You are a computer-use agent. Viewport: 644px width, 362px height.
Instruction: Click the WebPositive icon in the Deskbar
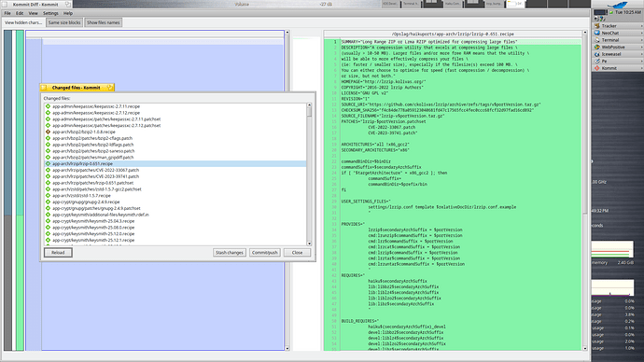pos(597,48)
